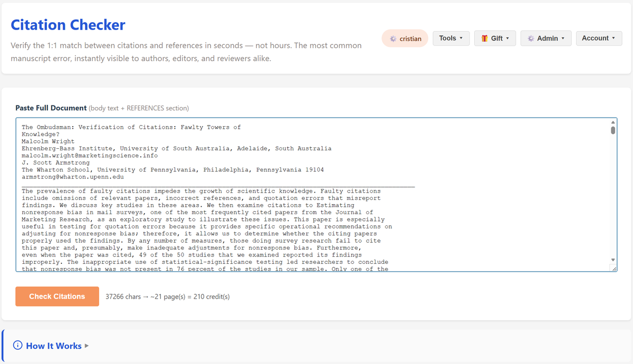633x364 pixels.
Task: Click the malcolm.wright@marketingscience.info line
Action: click(90, 156)
